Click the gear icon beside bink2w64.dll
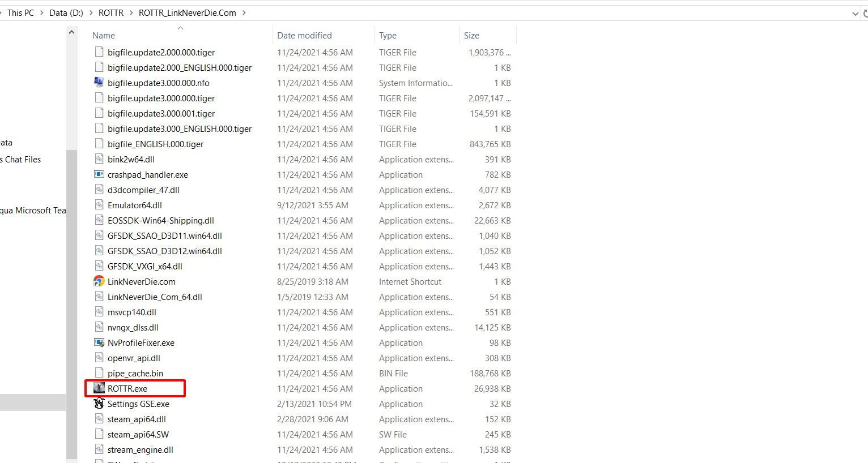 tap(99, 159)
